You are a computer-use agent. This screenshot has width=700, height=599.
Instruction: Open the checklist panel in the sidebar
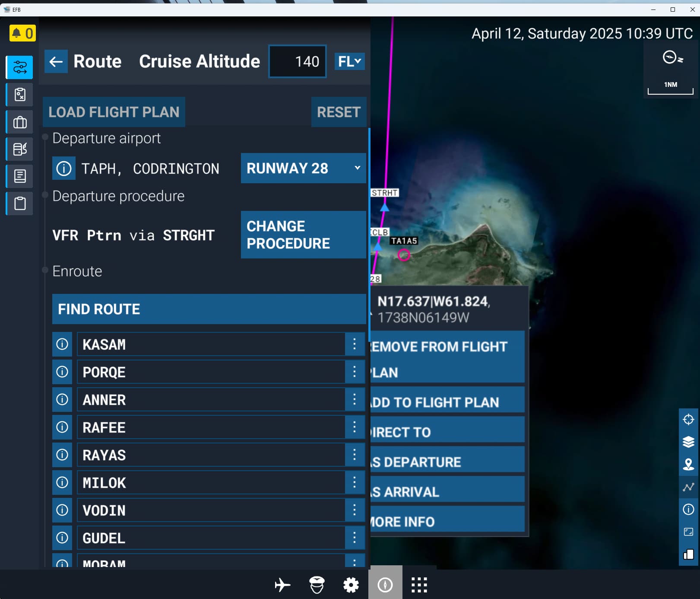[19, 94]
